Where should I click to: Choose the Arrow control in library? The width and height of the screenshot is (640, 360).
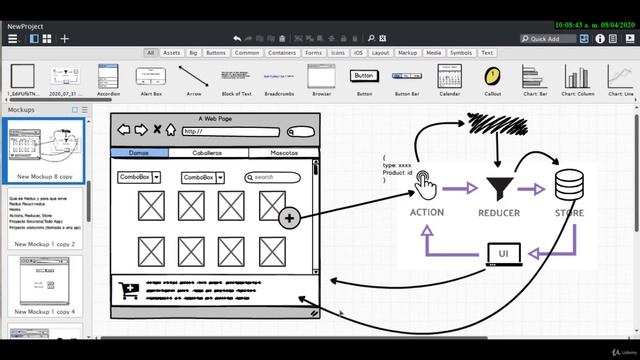click(x=194, y=80)
